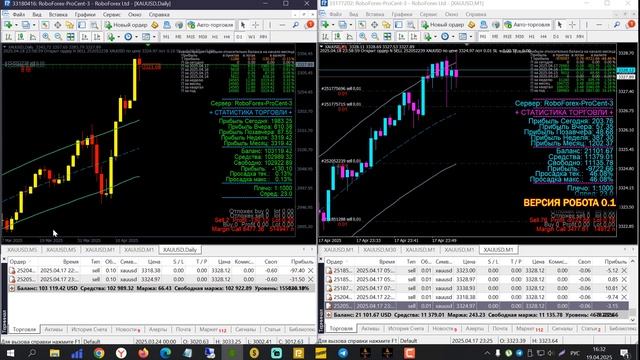Close order with profit -97.40
The image size is (640, 360).
point(311,270)
